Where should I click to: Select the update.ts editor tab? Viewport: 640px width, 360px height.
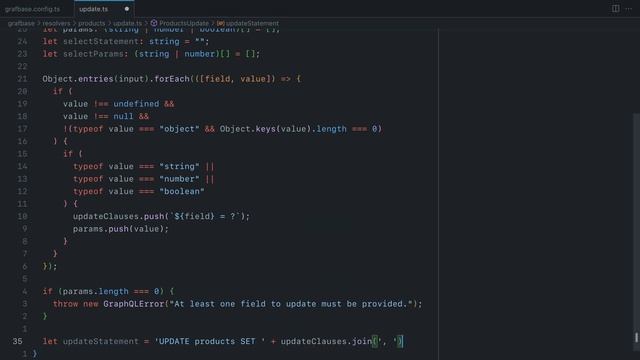[x=94, y=9]
